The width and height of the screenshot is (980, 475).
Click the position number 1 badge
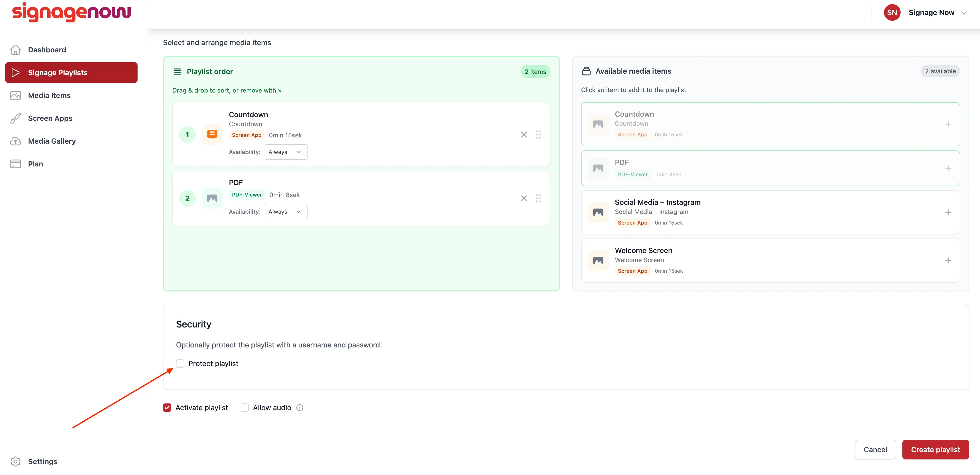(x=187, y=135)
